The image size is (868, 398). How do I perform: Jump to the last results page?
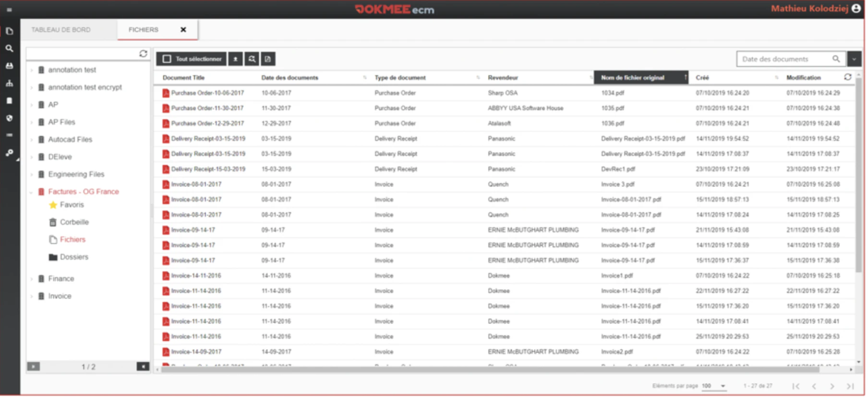click(x=850, y=386)
